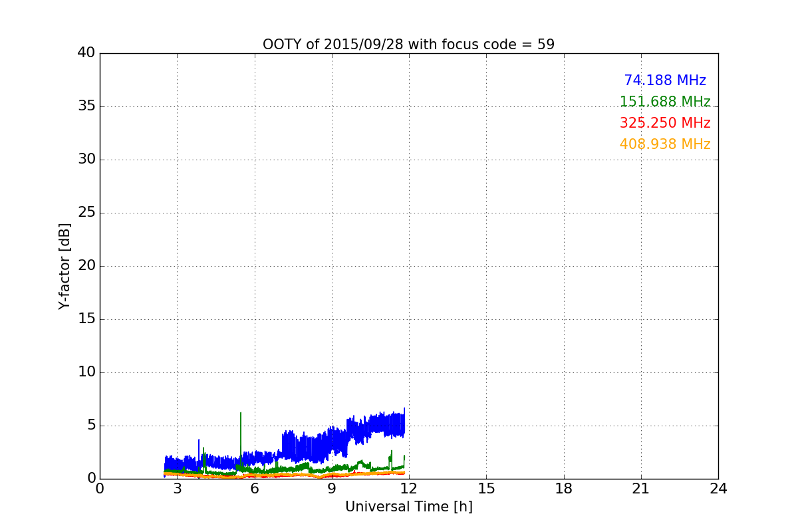798x532 pixels.
Task: Select the '325.250 MHz' red legend label
Action: (665, 123)
